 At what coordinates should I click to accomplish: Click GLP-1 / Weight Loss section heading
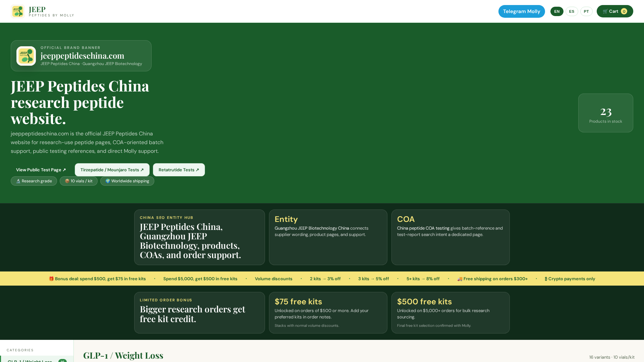click(123, 355)
